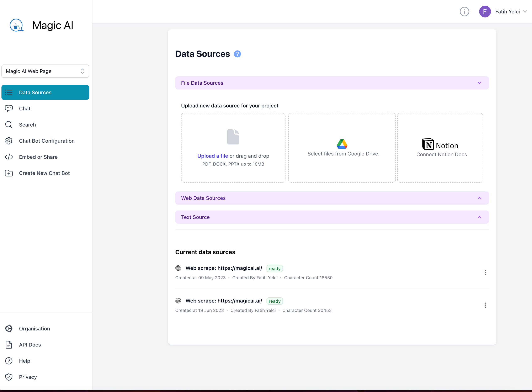532x392 pixels.
Task: Collapse the File Data Sources section chevron
Action: (x=479, y=83)
